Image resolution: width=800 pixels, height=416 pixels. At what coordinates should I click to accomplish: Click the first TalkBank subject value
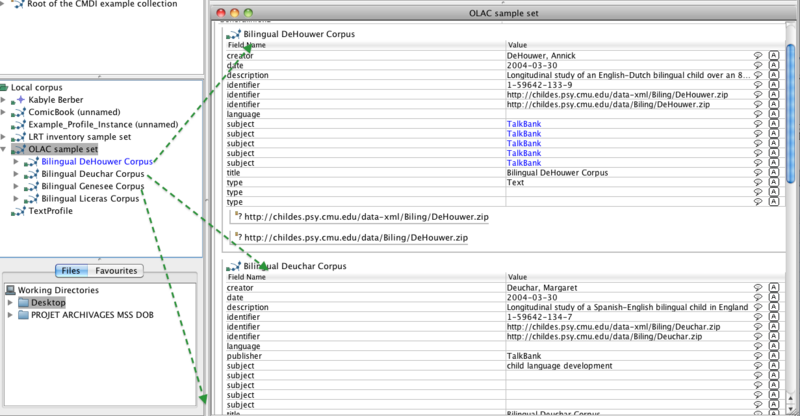pos(523,124)
